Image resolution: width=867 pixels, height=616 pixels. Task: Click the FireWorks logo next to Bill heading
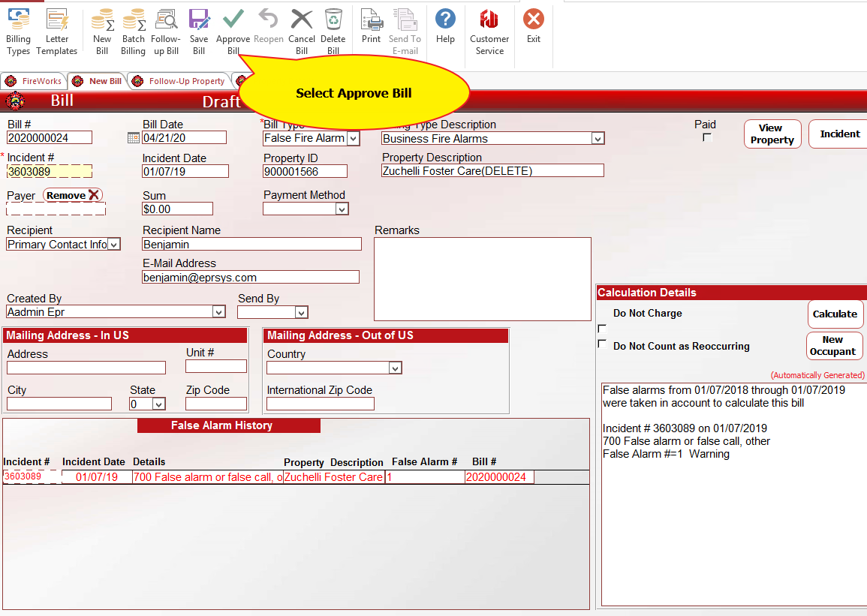(x=15, y=101)
